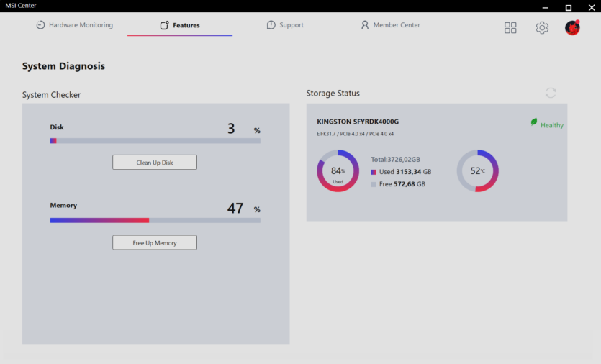This screenshot has height=364, width=601.
Task: Click the Memory usage progress bar
Action: point(155,220)
